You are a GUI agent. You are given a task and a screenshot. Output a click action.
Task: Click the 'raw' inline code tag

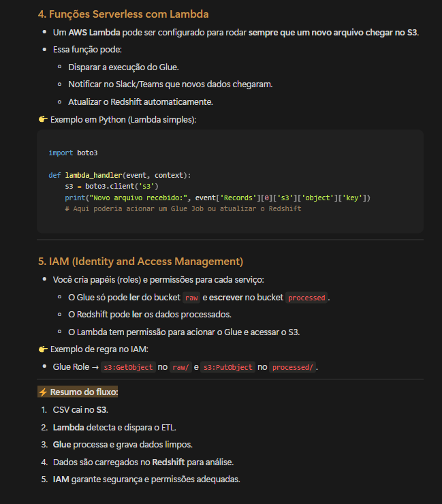[x=191, y=298]
